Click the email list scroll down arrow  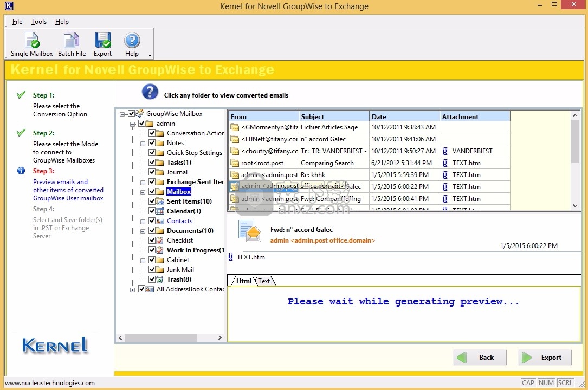(x=575, y=205)
